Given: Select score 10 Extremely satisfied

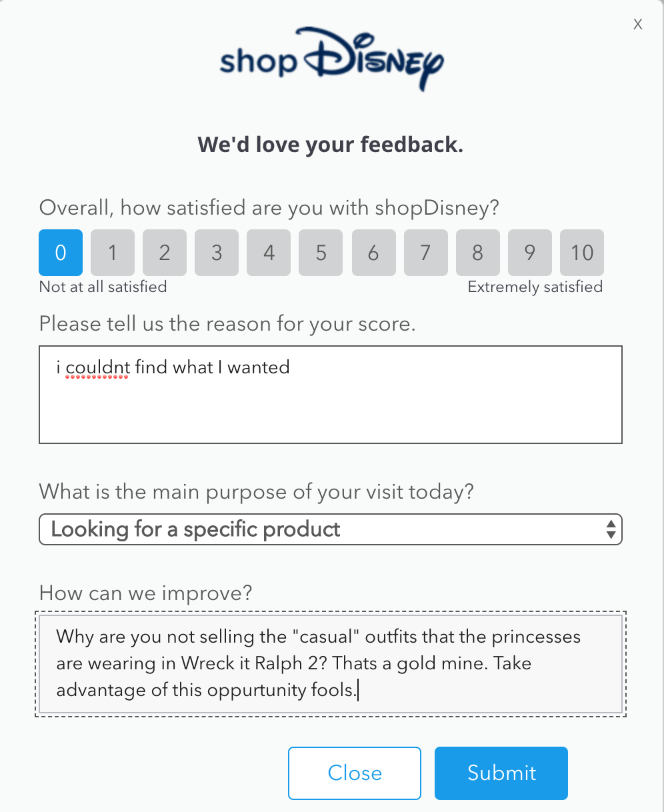Looking at the screenshot, I should 582,253.
